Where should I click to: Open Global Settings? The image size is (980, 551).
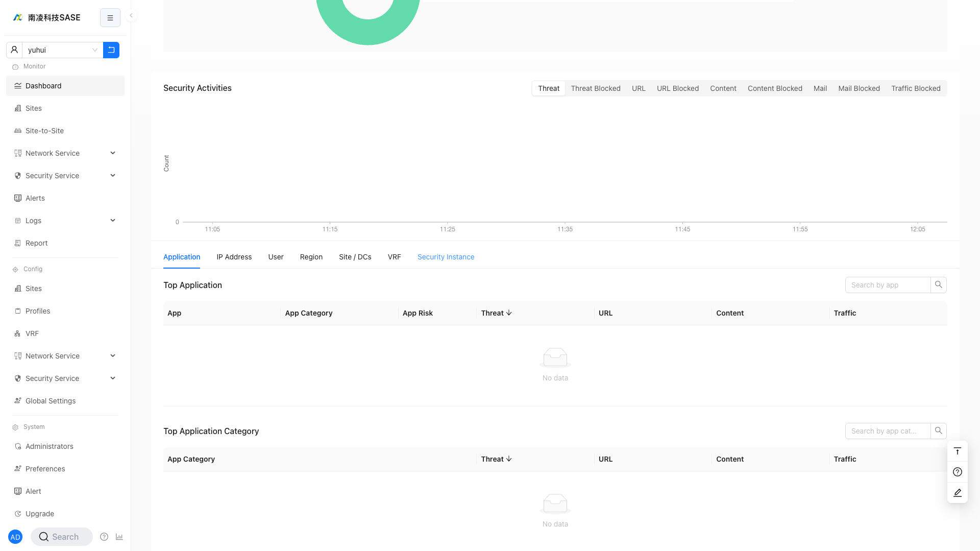[x=65, y=401]
